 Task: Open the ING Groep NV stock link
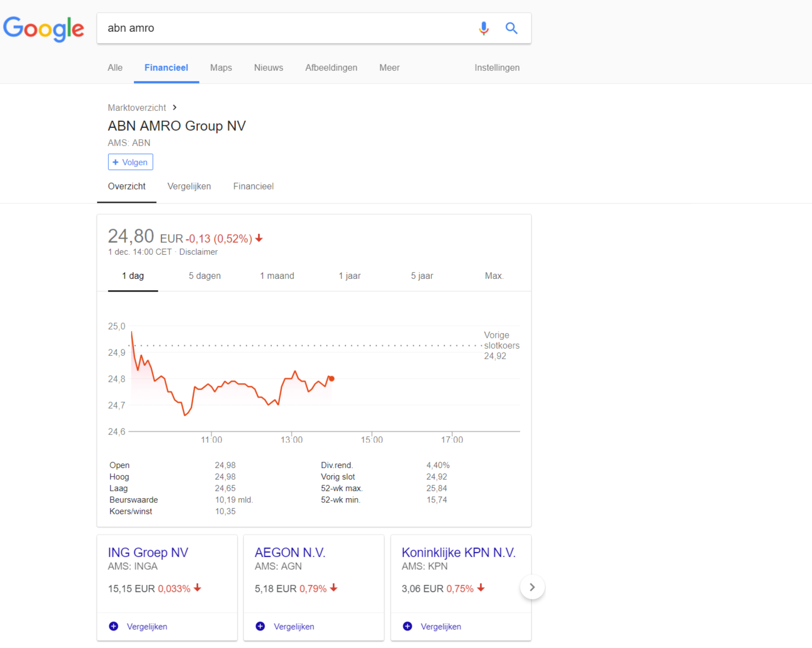pos(148,552)
